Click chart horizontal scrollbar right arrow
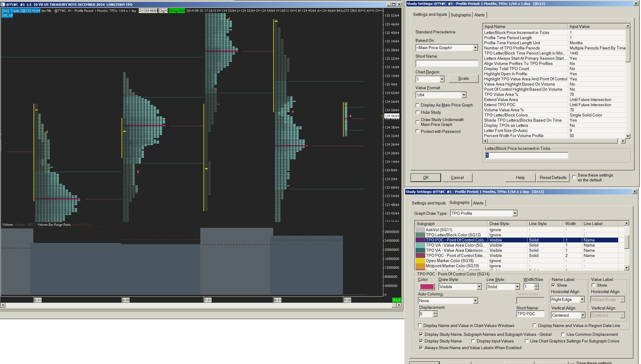The width and height of the screenshot is (641, 364). 399,305
